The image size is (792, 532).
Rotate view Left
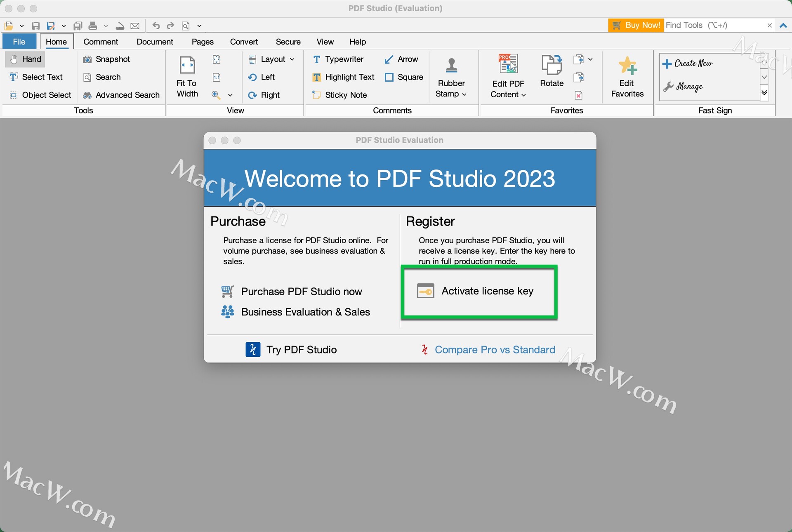tap(262, 77)
